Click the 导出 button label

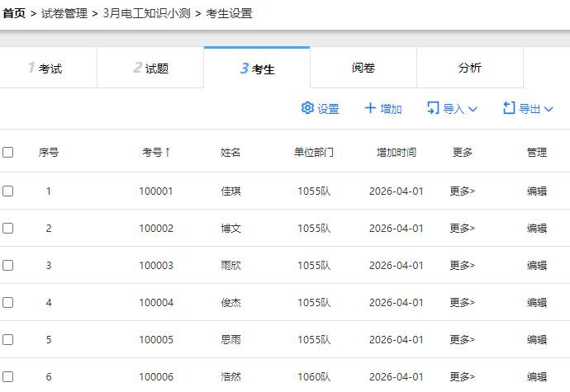[x=530, y=109]
